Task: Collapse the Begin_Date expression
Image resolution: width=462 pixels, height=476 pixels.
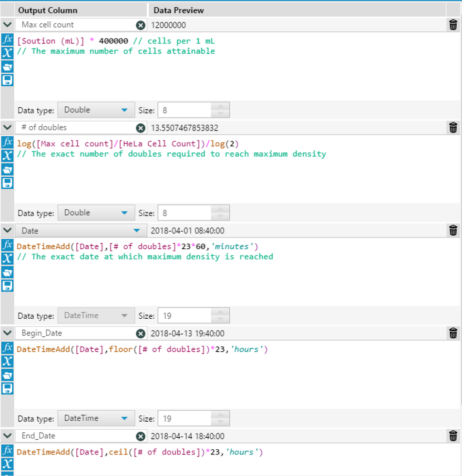Action: [x=7, y=333]
